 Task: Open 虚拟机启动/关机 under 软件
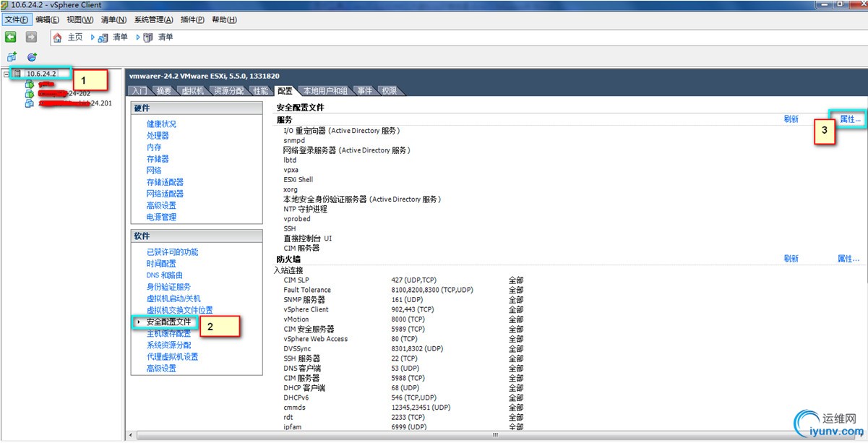pos(173,298)
